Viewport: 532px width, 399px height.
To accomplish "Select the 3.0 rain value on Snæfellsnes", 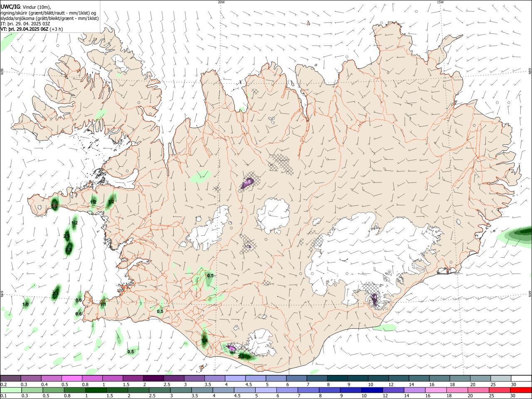I will (54, 205).
